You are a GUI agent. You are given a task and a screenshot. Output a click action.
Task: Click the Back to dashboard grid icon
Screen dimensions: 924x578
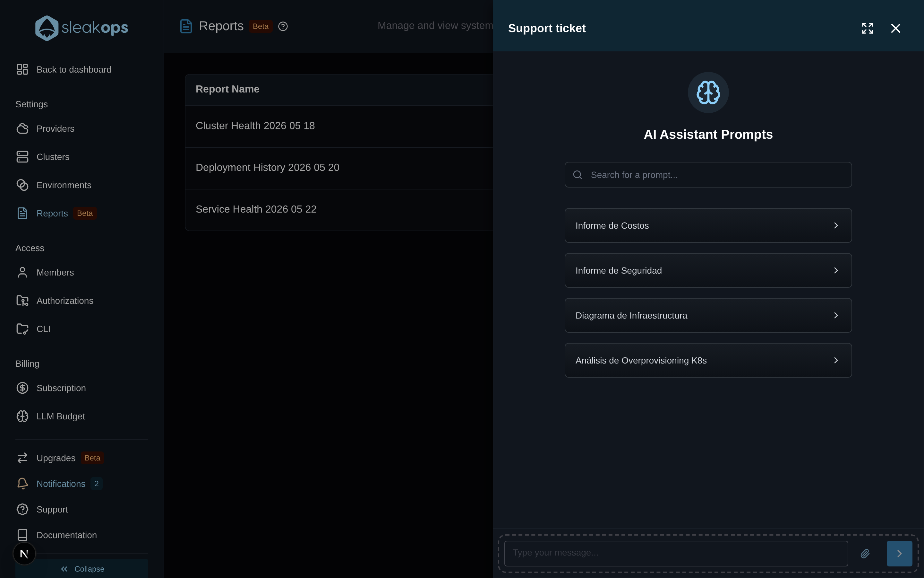click(22, 70)
